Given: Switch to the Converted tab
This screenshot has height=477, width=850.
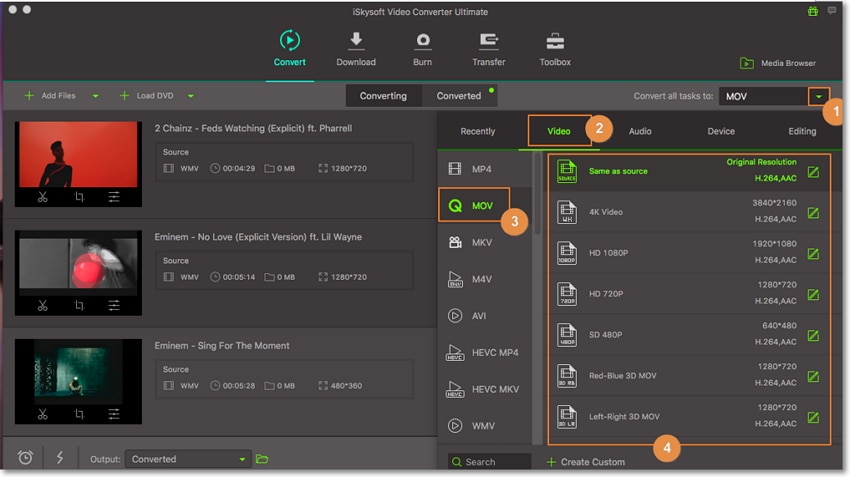Looking at the screenshot, I should (x=459, y=96).
